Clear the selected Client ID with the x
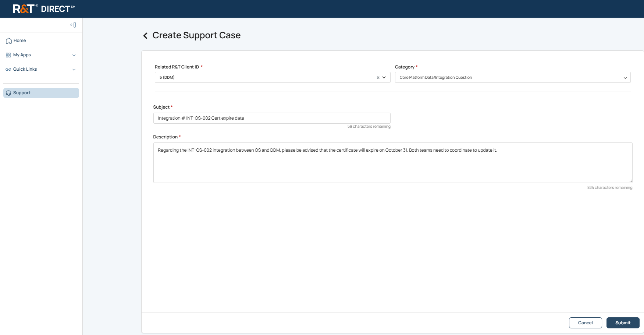The height and width of the screenshot is (335, 644). (378, 78)
